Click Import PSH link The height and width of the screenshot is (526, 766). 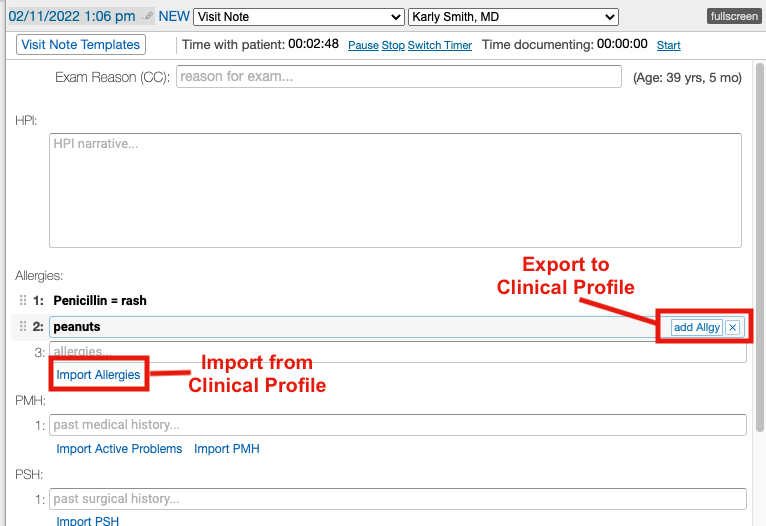[x=88, y=521]
